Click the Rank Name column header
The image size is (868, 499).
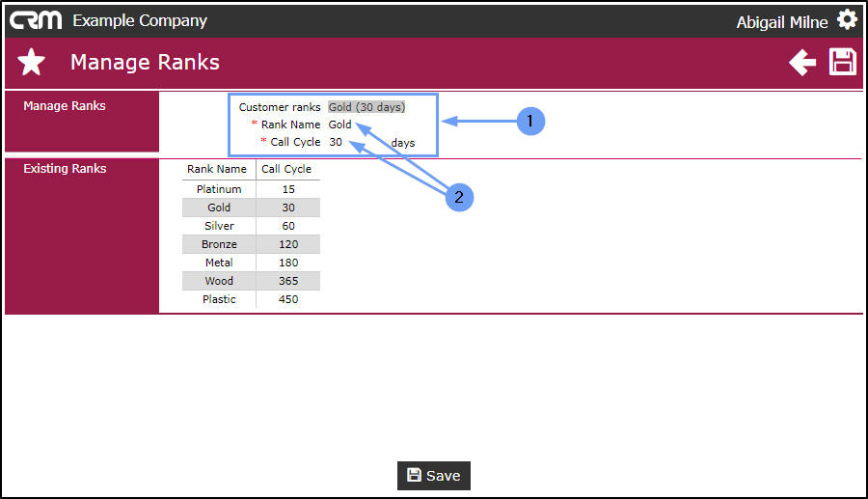[x=217, y=169]
